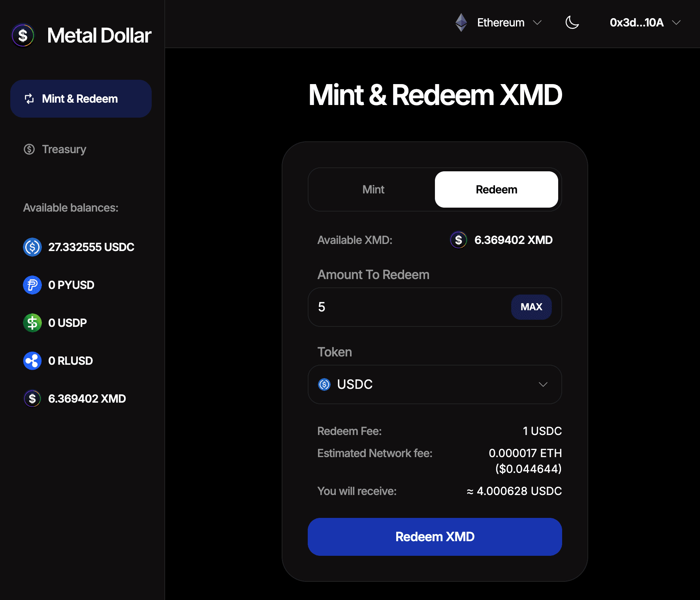Click the XMD icon beside Available XMD
The image size is (700, 600).
459,240
